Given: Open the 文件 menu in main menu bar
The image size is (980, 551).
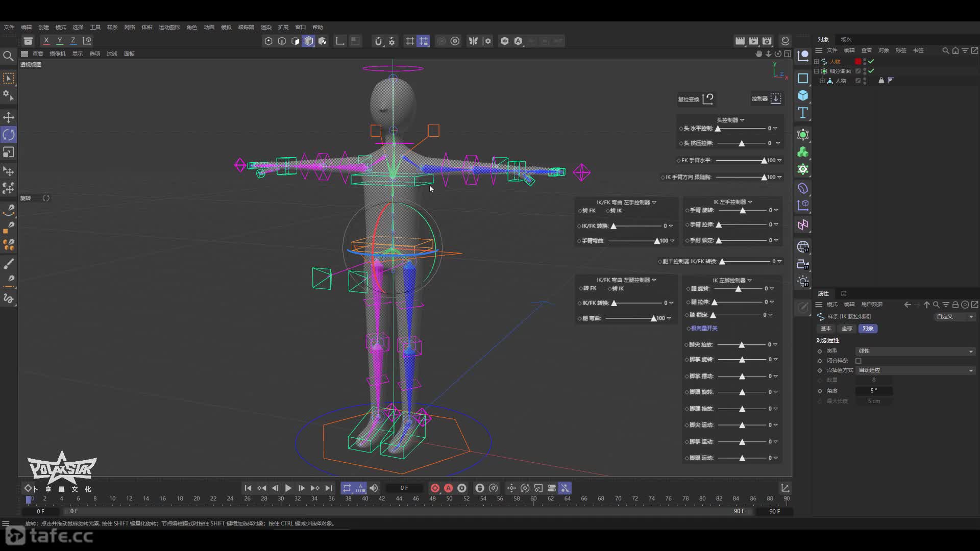Looking at the screenshot, I should [x=9, y=27].
